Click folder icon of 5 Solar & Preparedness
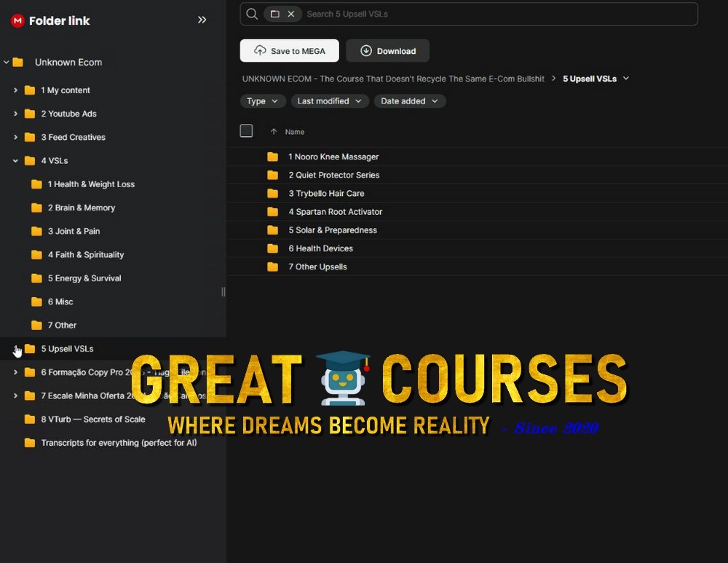The width and height of the screenshot is (728, 563). [272, 230]
